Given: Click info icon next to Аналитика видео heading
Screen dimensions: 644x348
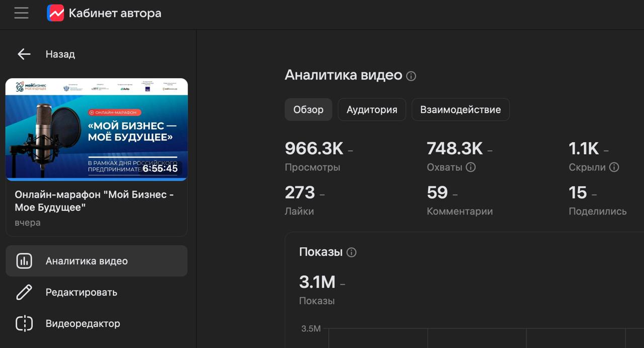Looking at the screenshot, I should click(411, 76).
